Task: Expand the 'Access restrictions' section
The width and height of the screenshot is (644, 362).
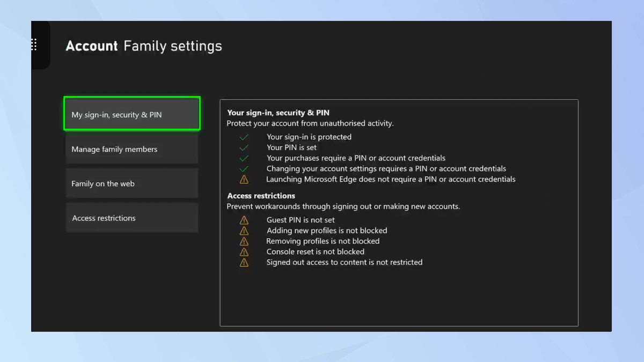Action: (261, 196)
